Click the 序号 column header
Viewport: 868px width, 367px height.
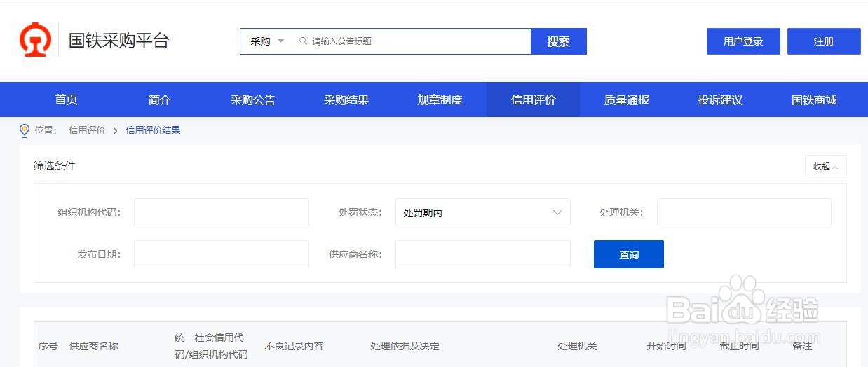coord(48,346)
